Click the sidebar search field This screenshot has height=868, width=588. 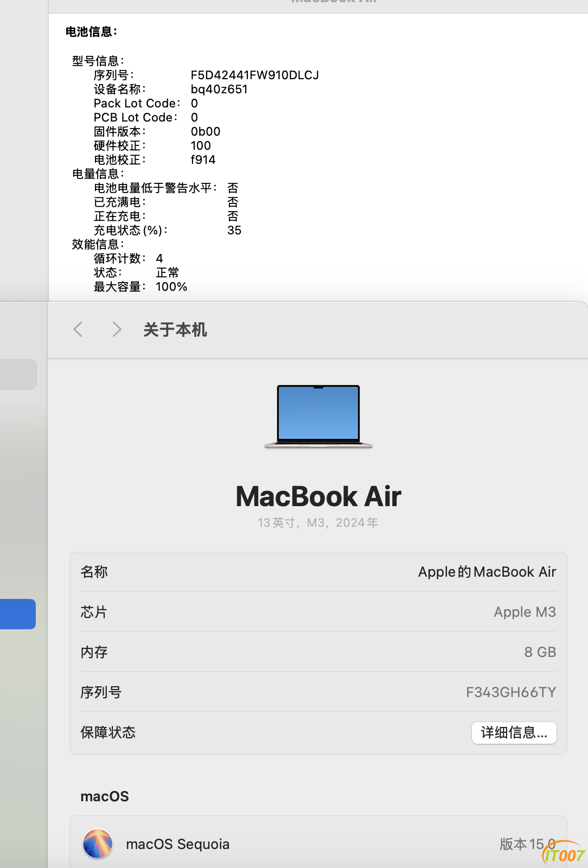tap(18, 374)
